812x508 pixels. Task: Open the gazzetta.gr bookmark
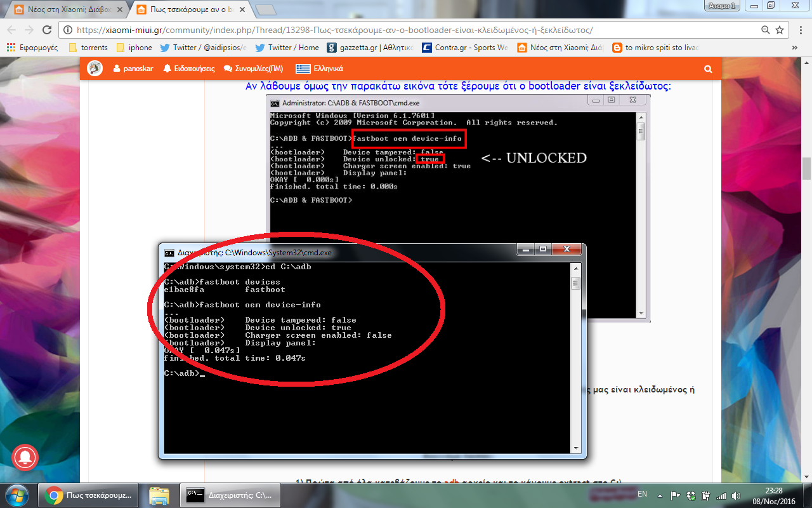(370, 48)
